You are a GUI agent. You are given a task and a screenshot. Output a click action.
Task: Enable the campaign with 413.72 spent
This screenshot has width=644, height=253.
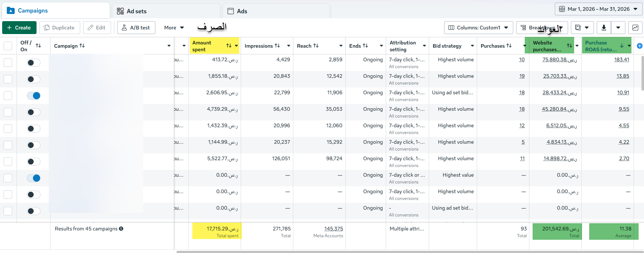coord(34,63)
